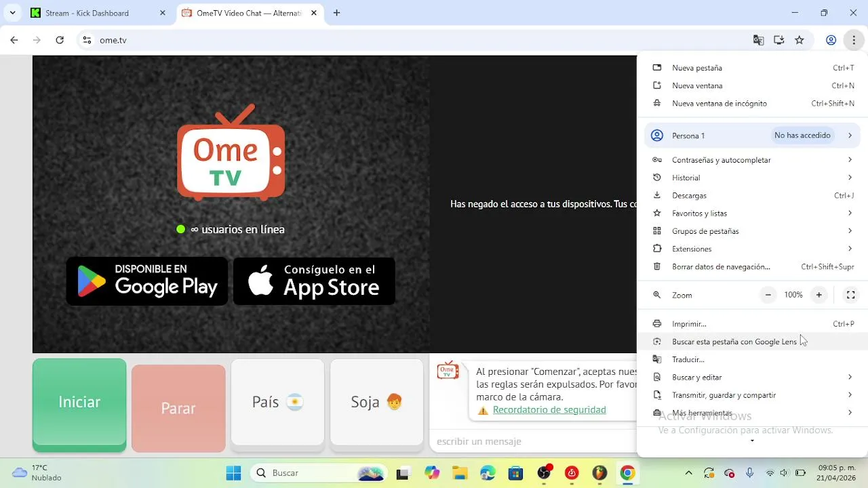Click the taskbar Buscar search box
The image size is (868, 488).
[x=318, y=473]
